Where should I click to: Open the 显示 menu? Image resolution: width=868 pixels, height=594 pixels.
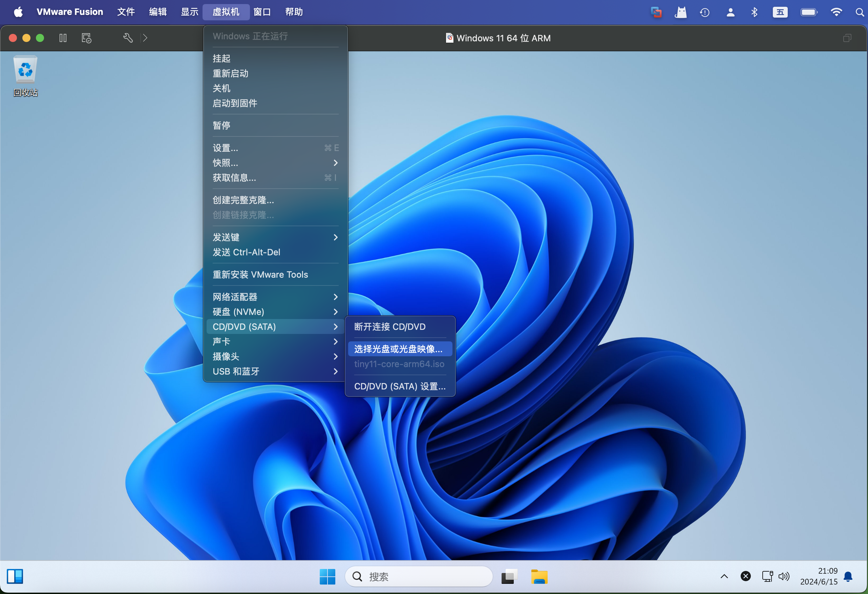(189, 12)
